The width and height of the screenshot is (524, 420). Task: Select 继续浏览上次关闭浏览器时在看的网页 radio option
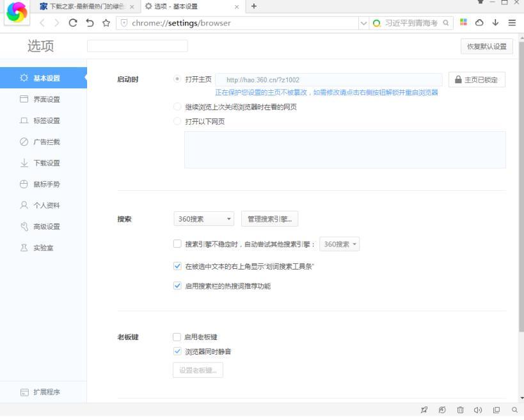tap(177, 107)
